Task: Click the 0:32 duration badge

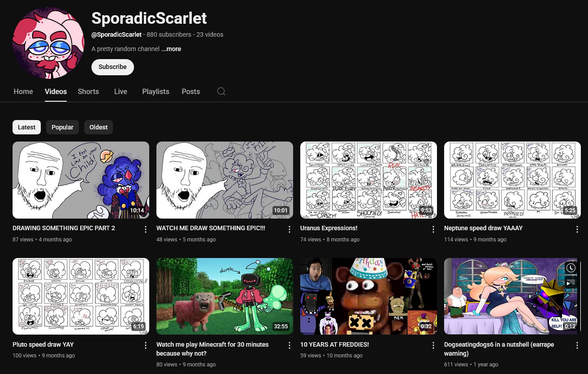Action: [426, 327]
